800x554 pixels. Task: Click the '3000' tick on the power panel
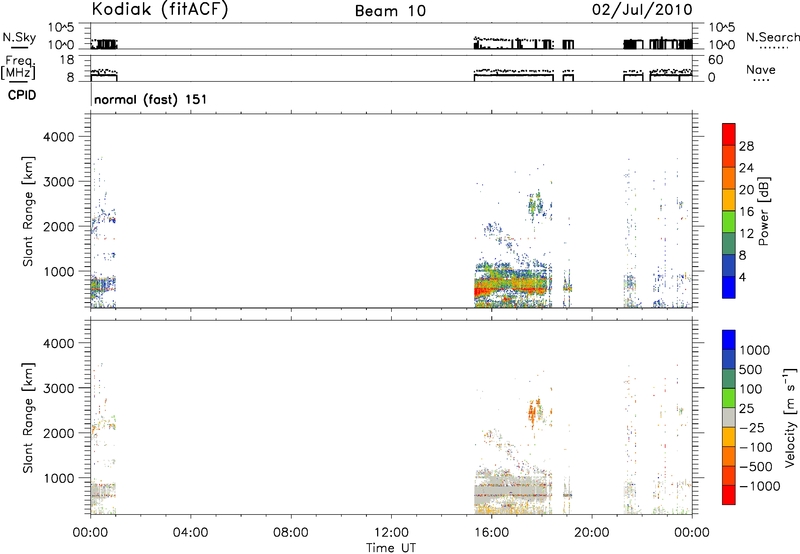[x=58, y=182]
